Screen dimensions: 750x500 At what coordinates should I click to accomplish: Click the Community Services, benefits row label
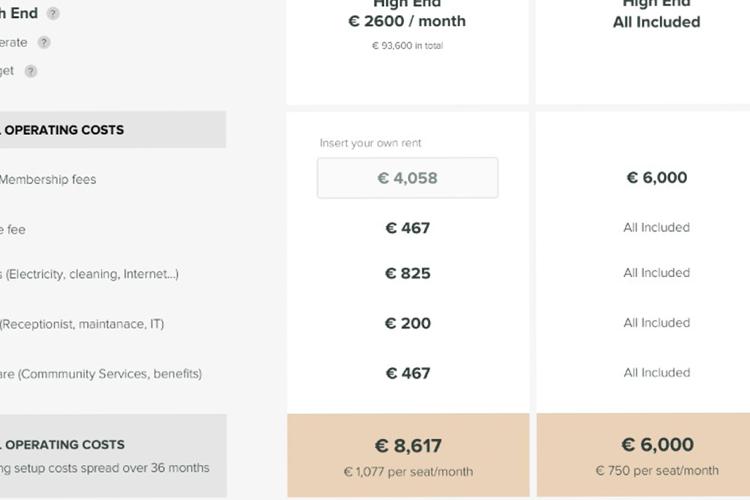101,374
